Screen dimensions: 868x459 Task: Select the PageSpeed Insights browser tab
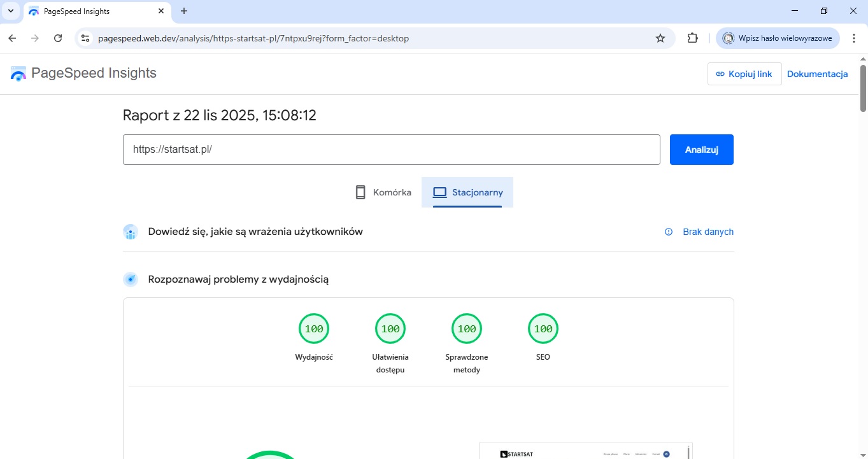point(97,11)
